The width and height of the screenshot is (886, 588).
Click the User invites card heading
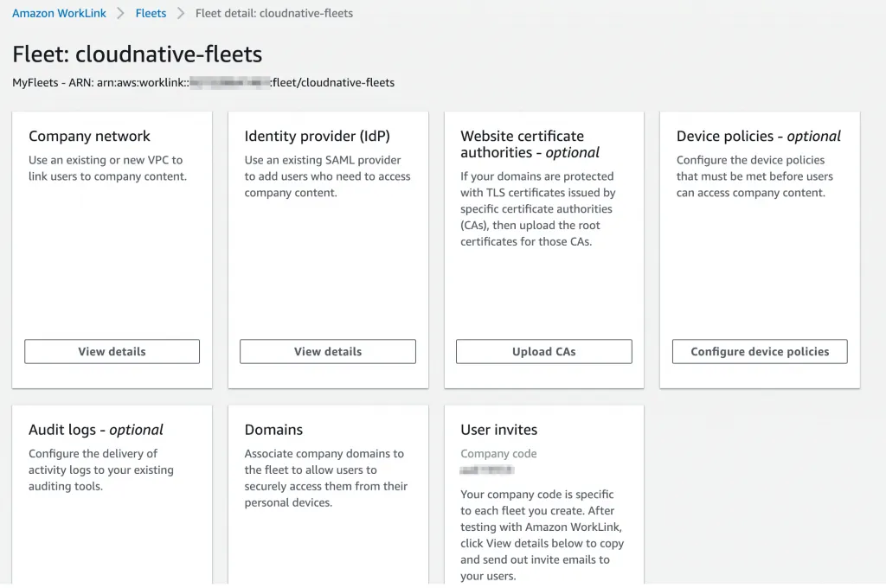[498, 430]
